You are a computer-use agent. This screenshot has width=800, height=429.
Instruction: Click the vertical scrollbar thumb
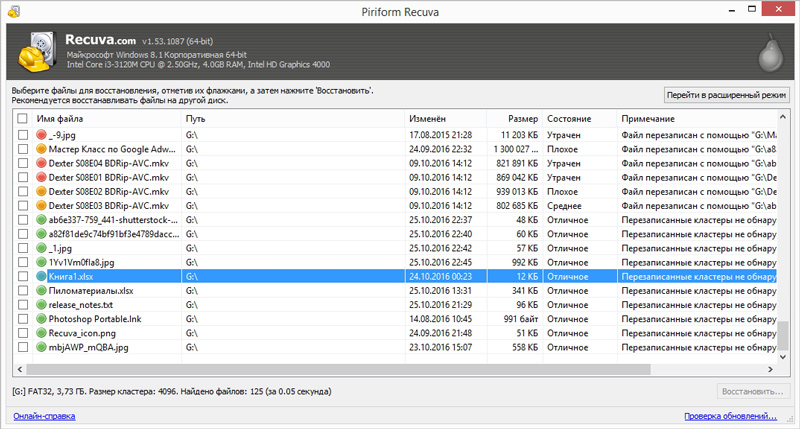[783, 336]
